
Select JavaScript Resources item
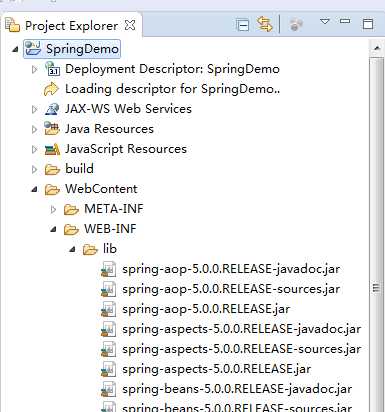(x=126, y=149)
